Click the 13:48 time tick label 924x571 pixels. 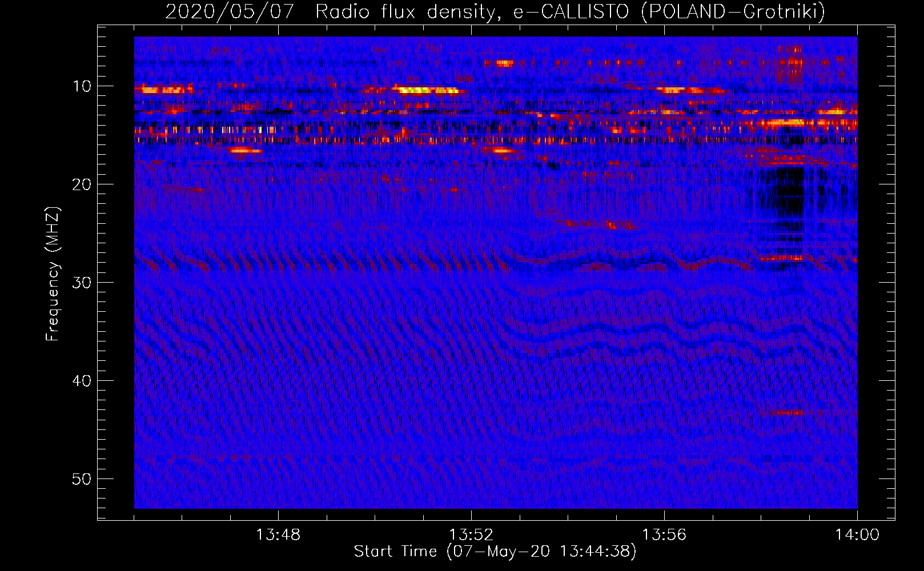click(278, 535)
